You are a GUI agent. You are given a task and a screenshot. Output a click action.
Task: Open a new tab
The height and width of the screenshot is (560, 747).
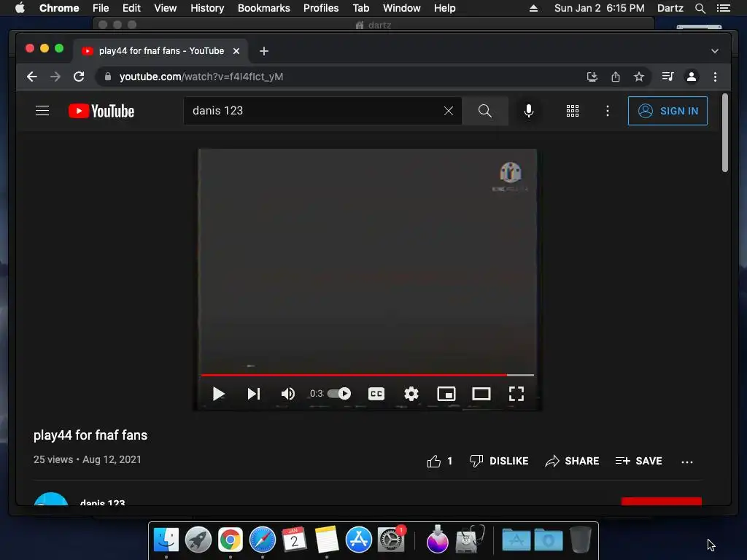coord(264,51)
